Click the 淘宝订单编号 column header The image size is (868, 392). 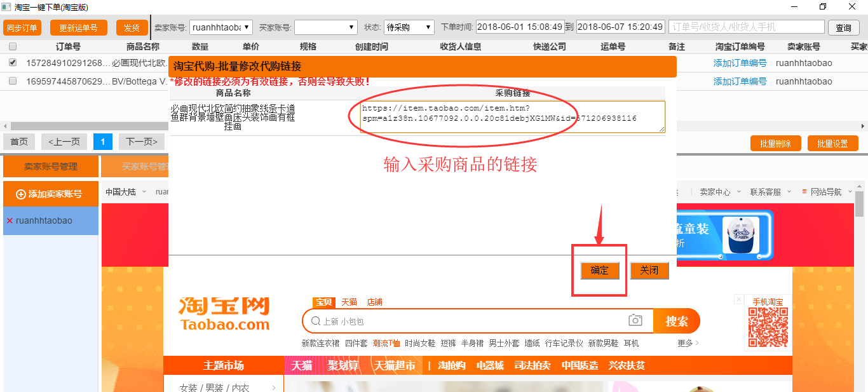tap(740, 46)
